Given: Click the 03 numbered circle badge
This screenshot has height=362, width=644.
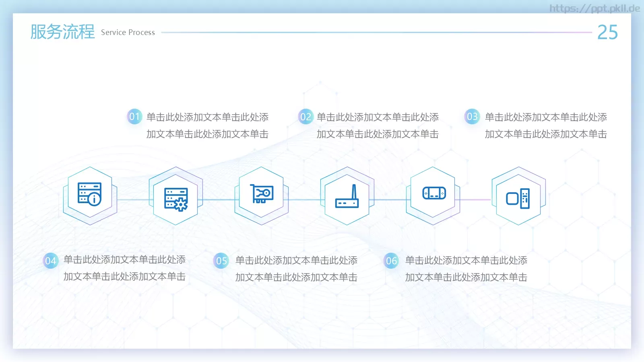Looking at the screenshot, I should point(472,117).
